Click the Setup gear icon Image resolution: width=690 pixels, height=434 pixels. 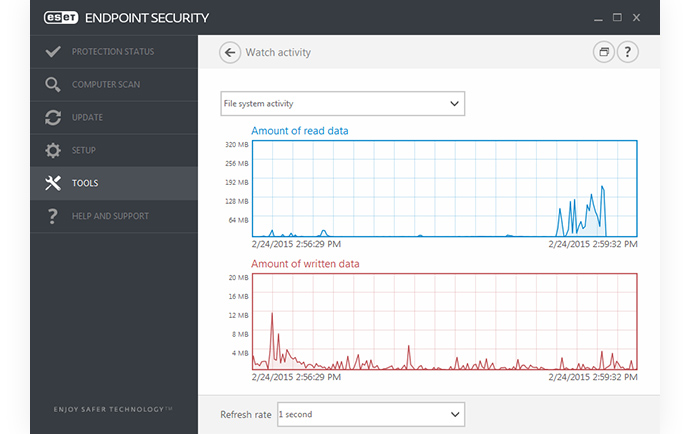(x=53, y=150)
